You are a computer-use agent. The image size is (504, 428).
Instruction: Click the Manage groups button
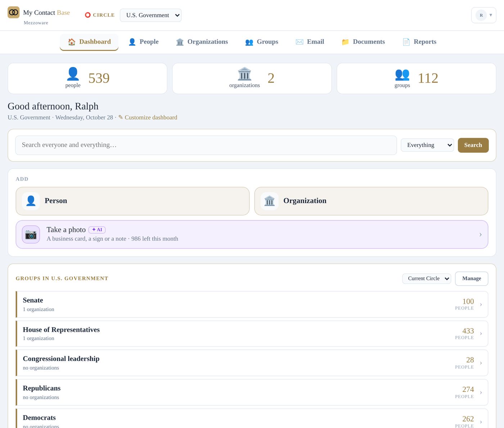pyautogui.click(x=472, y=278)
